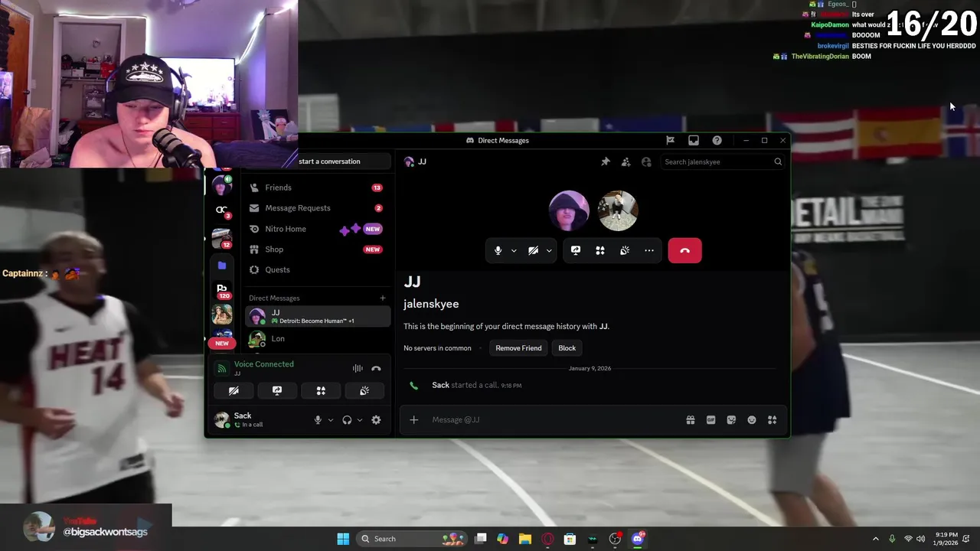Open the emoji picker
Screen dimensions: 980x551
[x=752, y=419]
